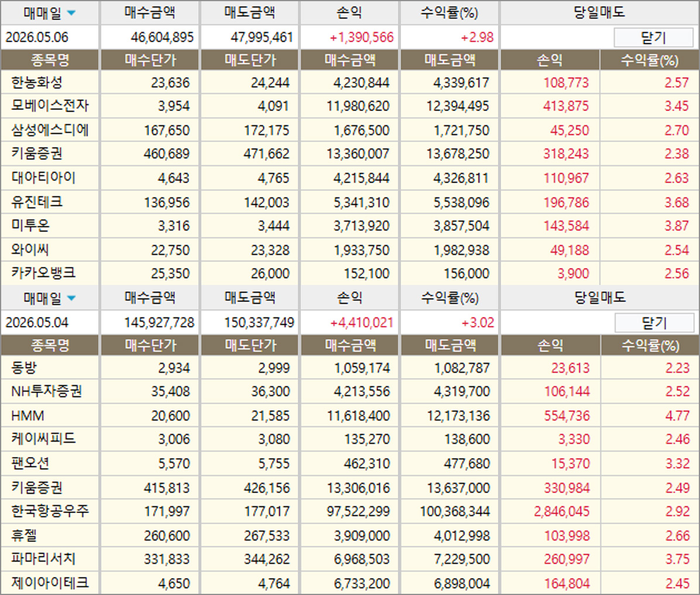The width and height of the screenshot is (700, 595).
Task: Click stock name 유진테크
Action: (x=37, y=202)
